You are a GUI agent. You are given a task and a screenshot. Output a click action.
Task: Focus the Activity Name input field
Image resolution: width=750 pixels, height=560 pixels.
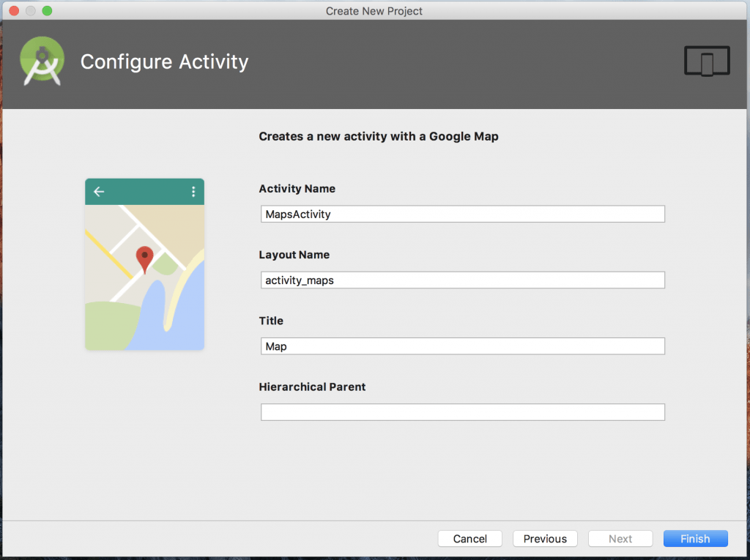(463, 214)
